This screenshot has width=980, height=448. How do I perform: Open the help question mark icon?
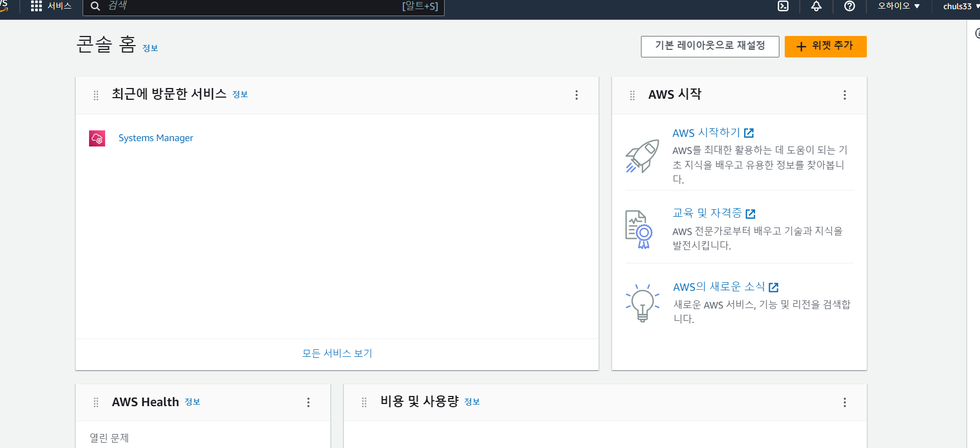tap(850, 6)
